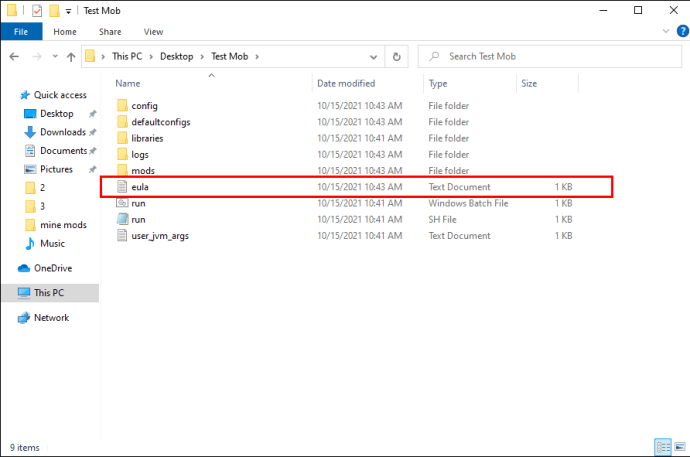Click Desktop in the breadcrumb path
The height and width of the screenshot is (457, 690).
pyautogui.click(x=176, y=57)
